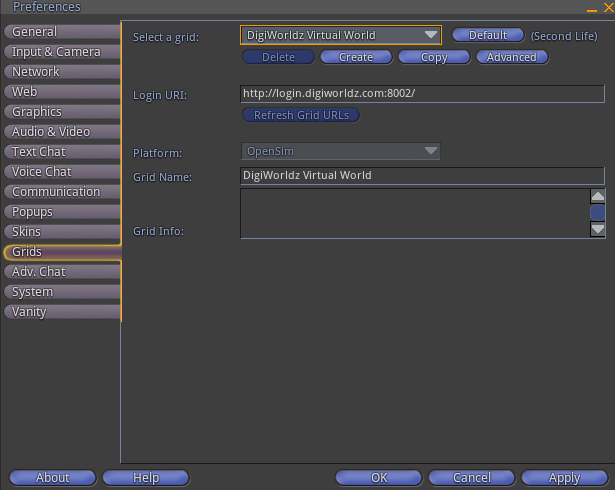The width and height of the screenshot is (615, 490).
Task: Open the Adv. Chat tab
Action: click(x=62, y=272)
